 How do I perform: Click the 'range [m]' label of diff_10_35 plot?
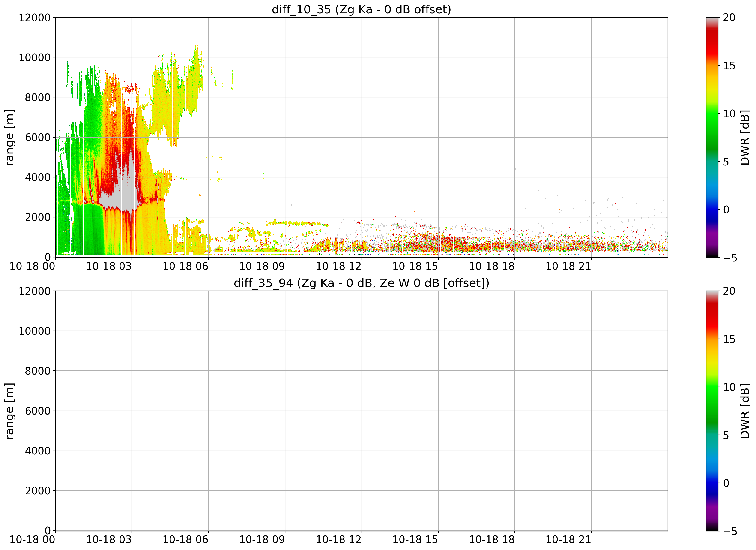(x=10, y=137)
